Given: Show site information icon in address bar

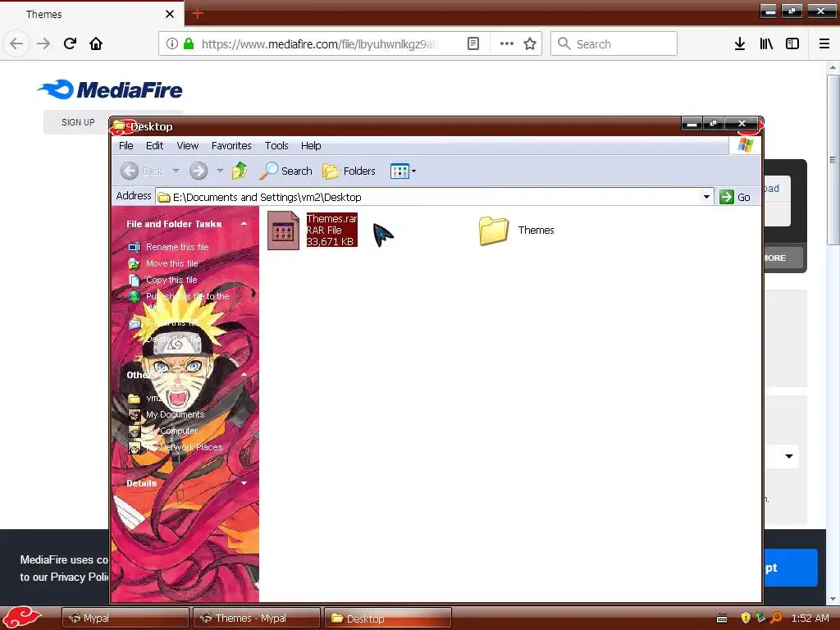Looking at the screenshot, I should (x=172, y=43).
